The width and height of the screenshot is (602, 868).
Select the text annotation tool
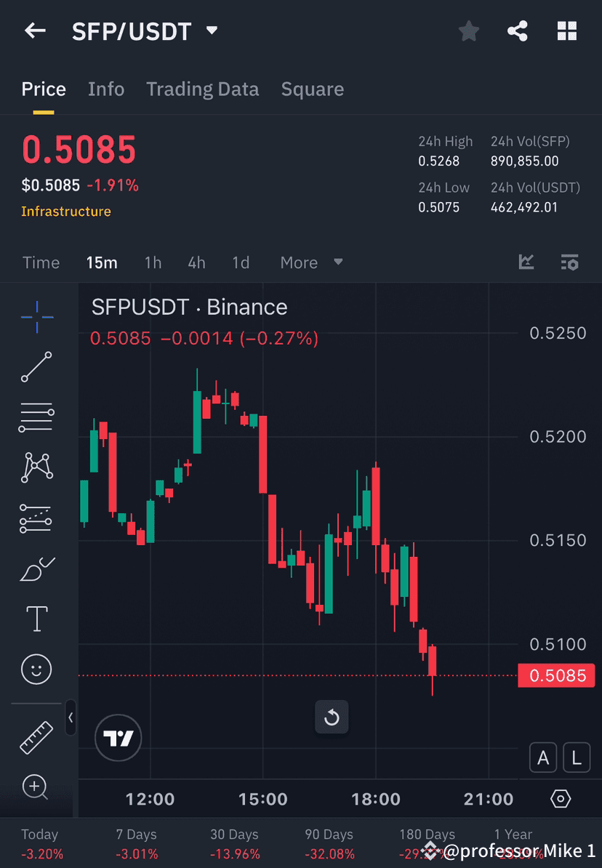(36, 618)
